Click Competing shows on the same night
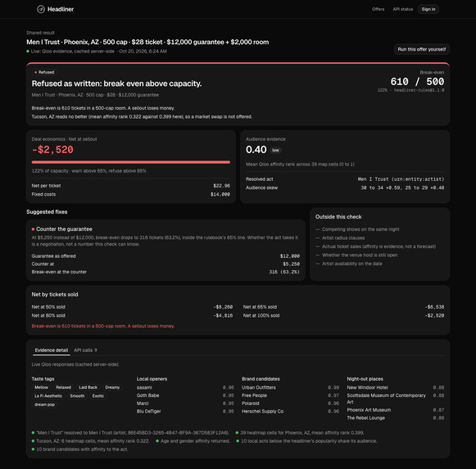 coord(360,229)
